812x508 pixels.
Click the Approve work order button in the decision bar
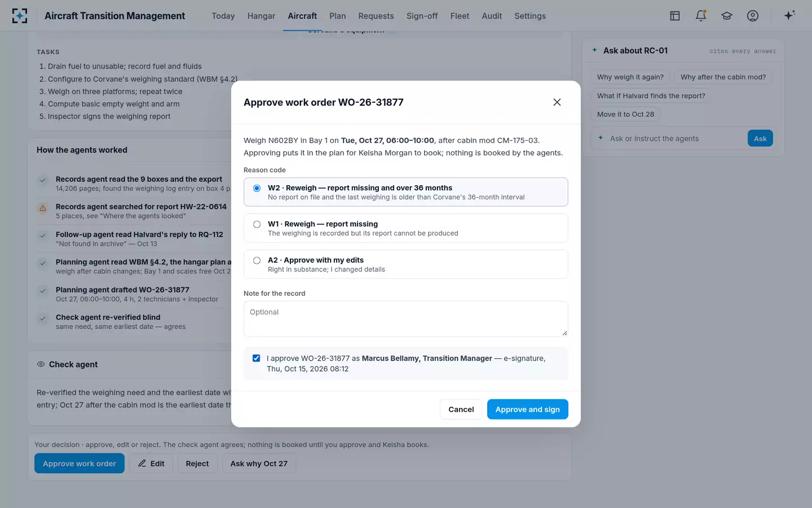[80, 463]
